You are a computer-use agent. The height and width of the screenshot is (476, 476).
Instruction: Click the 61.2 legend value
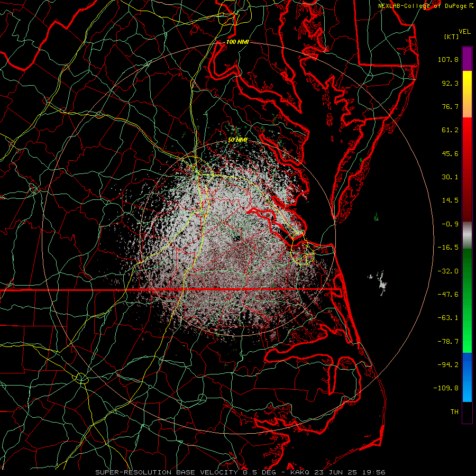point(450,130)
